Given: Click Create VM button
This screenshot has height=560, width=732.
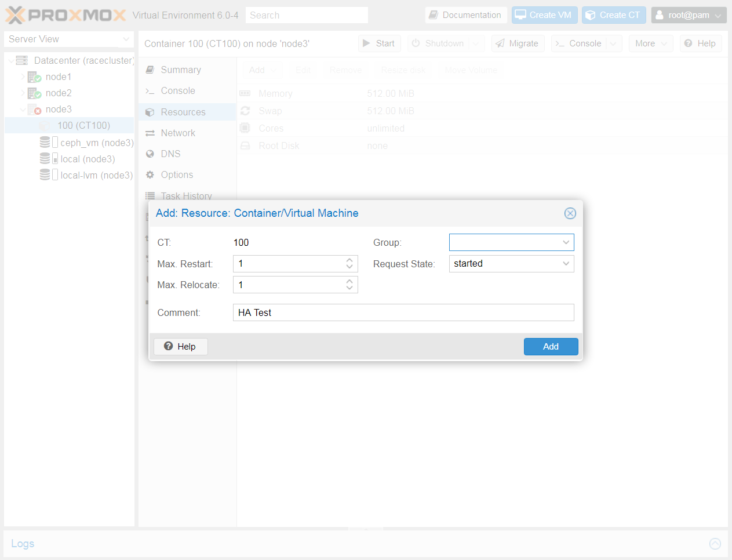Looking at the screenshot, I should [544, 15].
